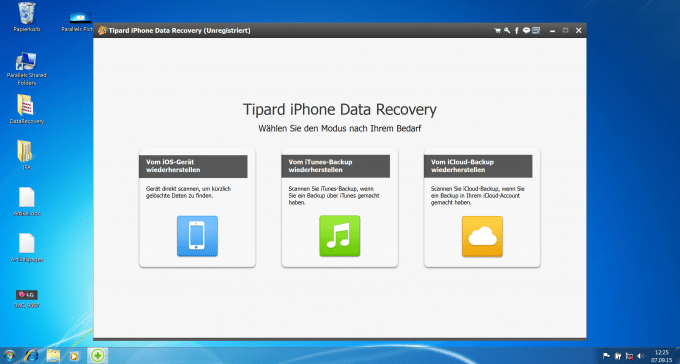This screenshot has height=364, width=680.
Task: Click the speech bubble feedback icon
Action: click(526, 30)
